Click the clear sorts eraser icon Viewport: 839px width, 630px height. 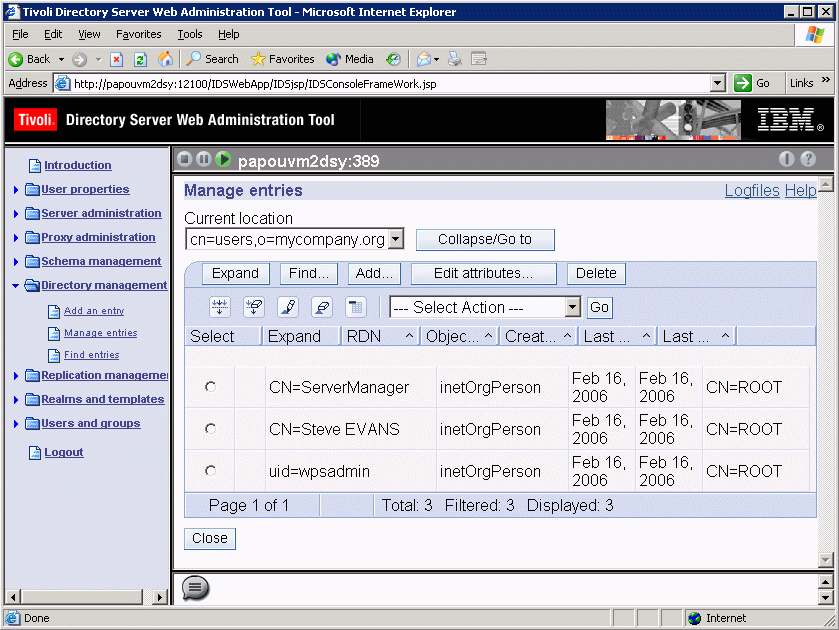pos(321,307)
